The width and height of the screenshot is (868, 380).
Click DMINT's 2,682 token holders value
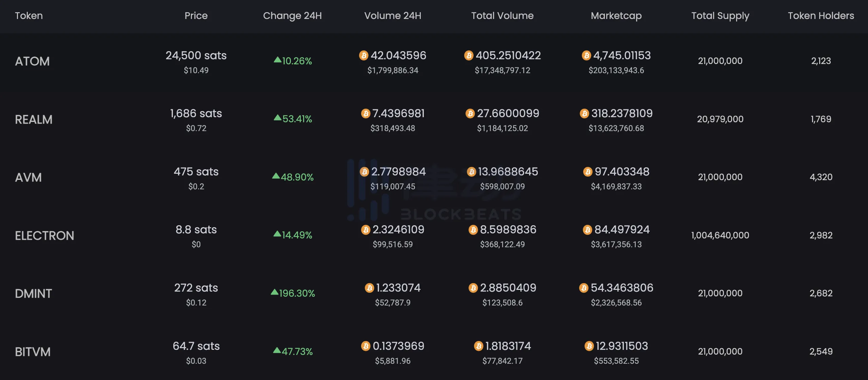[821, 293]
